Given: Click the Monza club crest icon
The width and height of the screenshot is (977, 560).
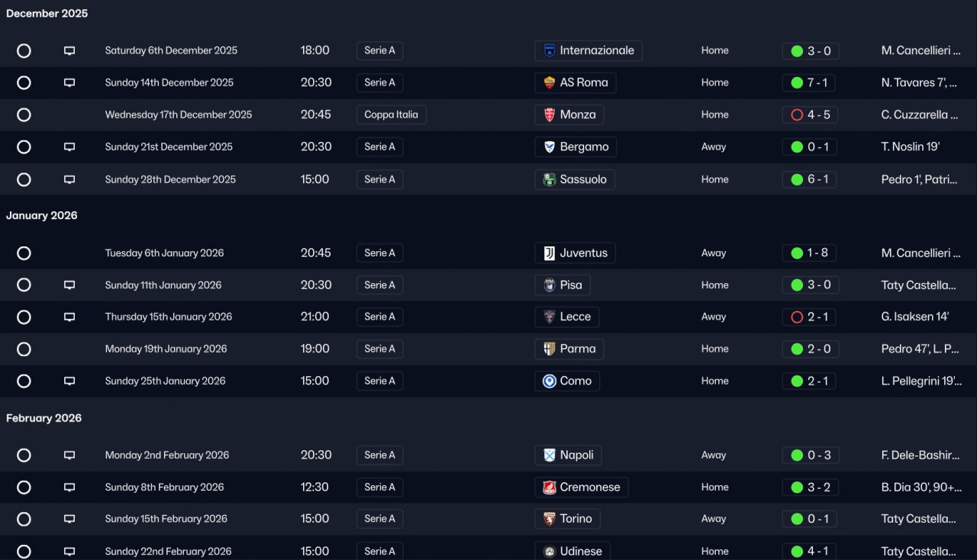Looking at the screenshot, I should click(x=550, y=114).
